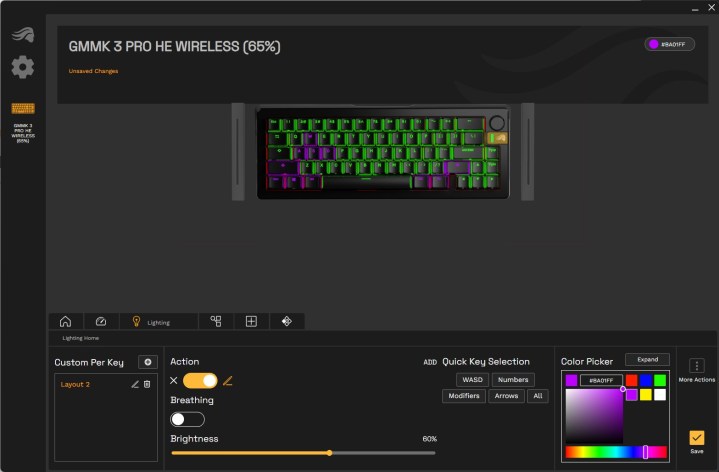Click the Brightness slider track
The width and height of the screenshot is (719, 472).
[303, 453]
